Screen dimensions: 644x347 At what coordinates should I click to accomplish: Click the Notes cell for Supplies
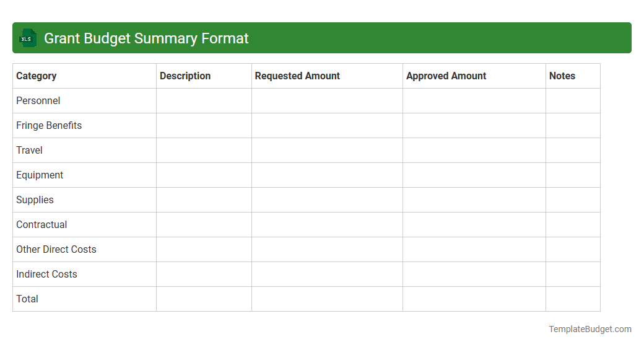[x=573, y=200]
